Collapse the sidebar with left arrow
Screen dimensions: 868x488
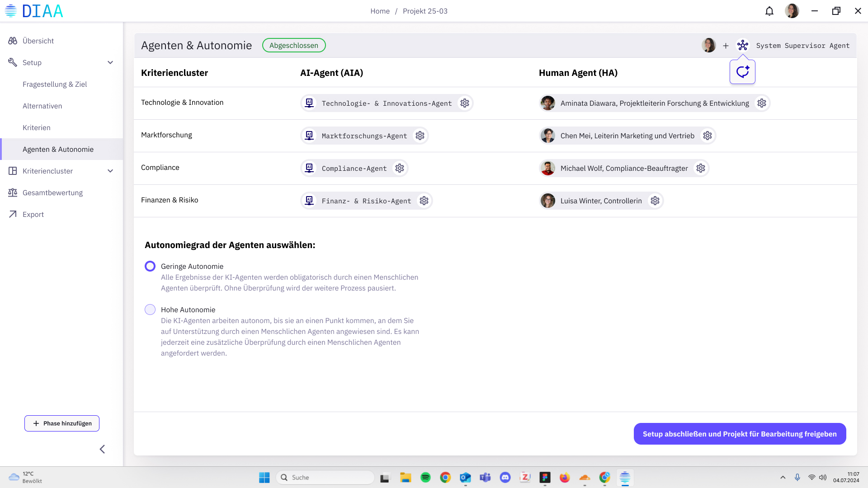(102, 449)
